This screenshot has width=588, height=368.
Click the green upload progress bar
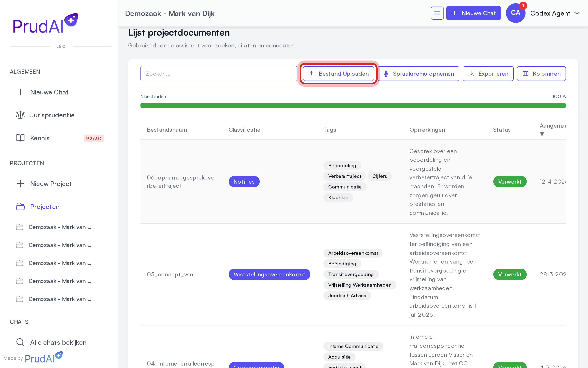pos(353,105)
